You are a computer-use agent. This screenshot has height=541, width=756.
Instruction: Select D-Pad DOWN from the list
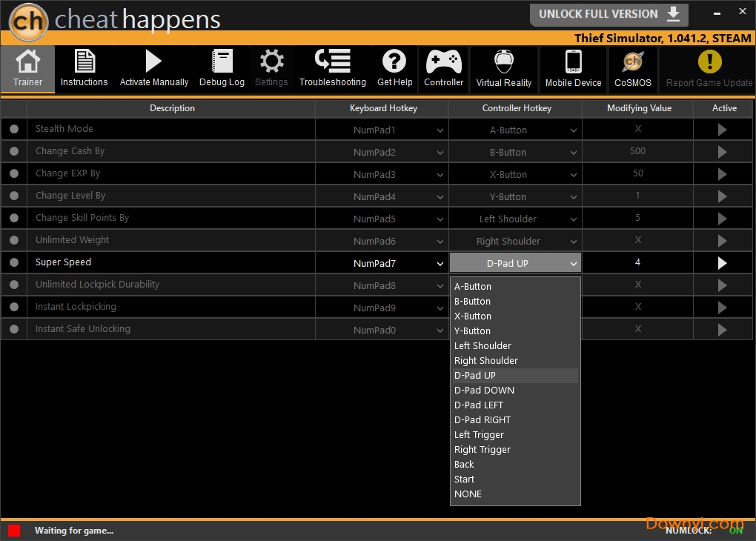[484, 391]
